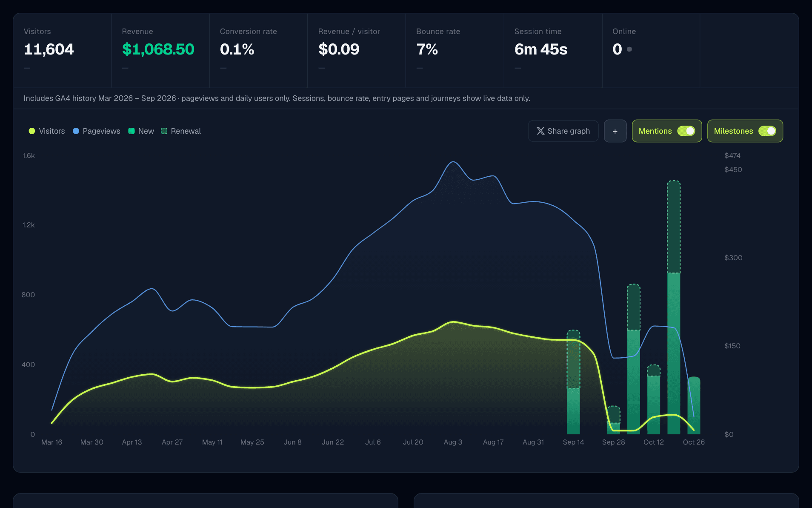Click the Online count 0
812x508 pixels.
617,49
